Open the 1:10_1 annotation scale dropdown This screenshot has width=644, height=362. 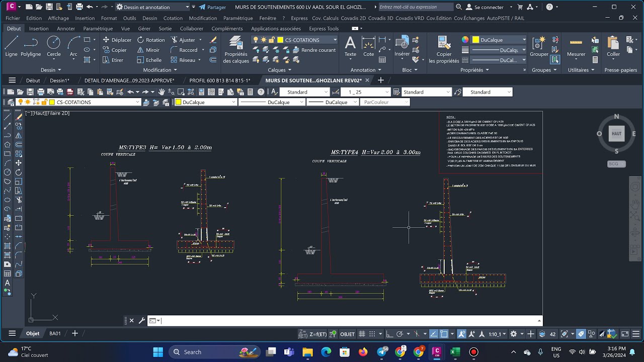(x=497, y=334)
